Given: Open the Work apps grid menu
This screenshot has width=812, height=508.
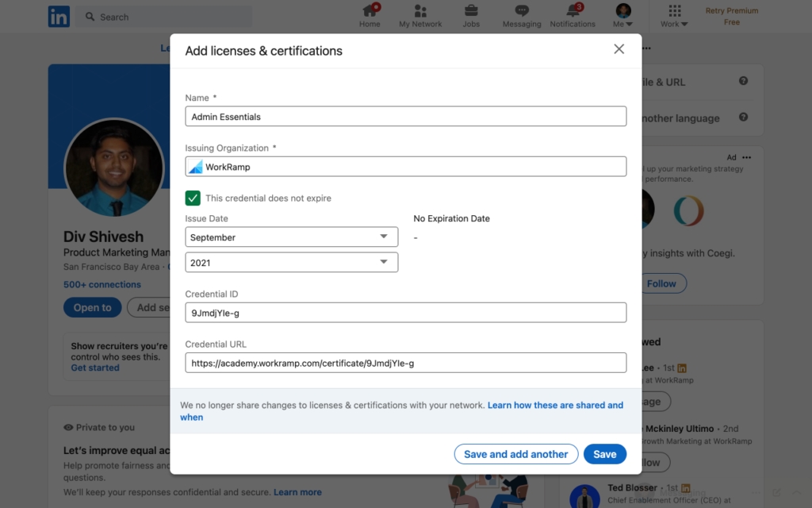Looking at the screenshot, I should point(674,16).
